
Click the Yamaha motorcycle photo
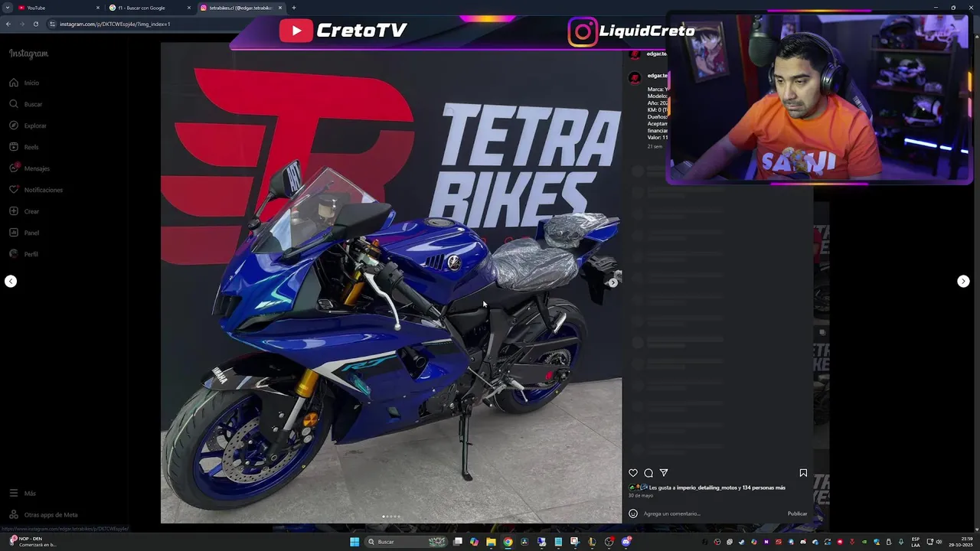(391, 283)
